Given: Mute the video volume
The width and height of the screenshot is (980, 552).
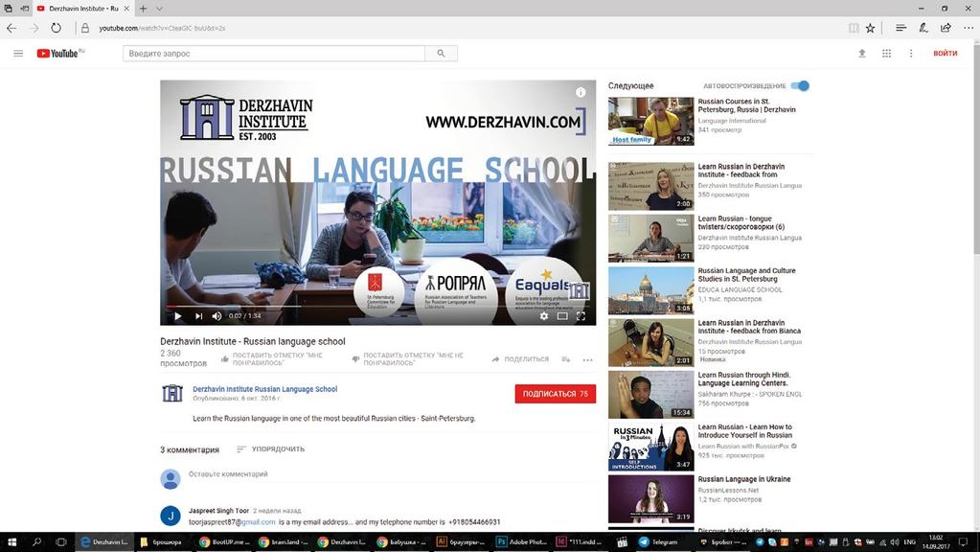Looking at the screenshot, I should (217, 316).
